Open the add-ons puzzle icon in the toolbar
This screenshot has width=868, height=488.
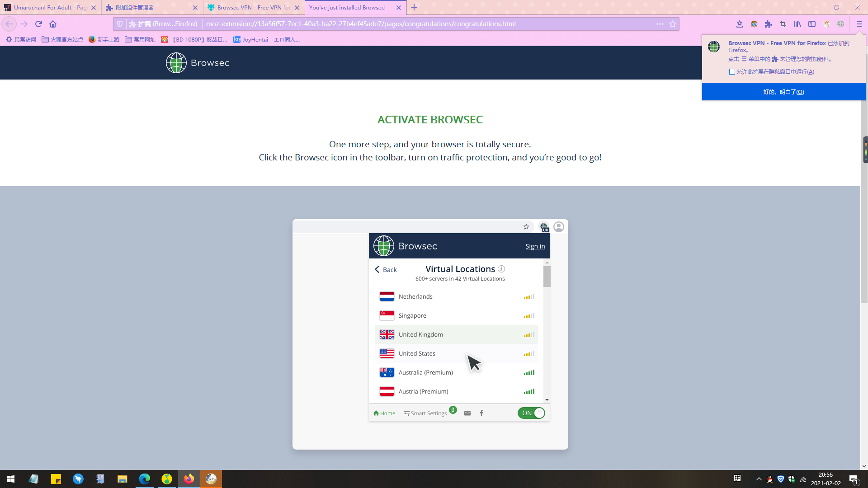[x=769, y=24]
